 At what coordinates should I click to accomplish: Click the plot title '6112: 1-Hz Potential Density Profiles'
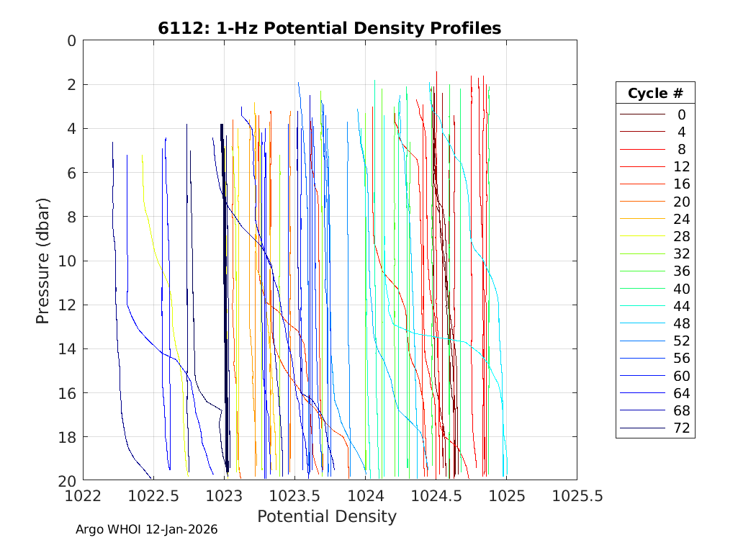point(329,28)
